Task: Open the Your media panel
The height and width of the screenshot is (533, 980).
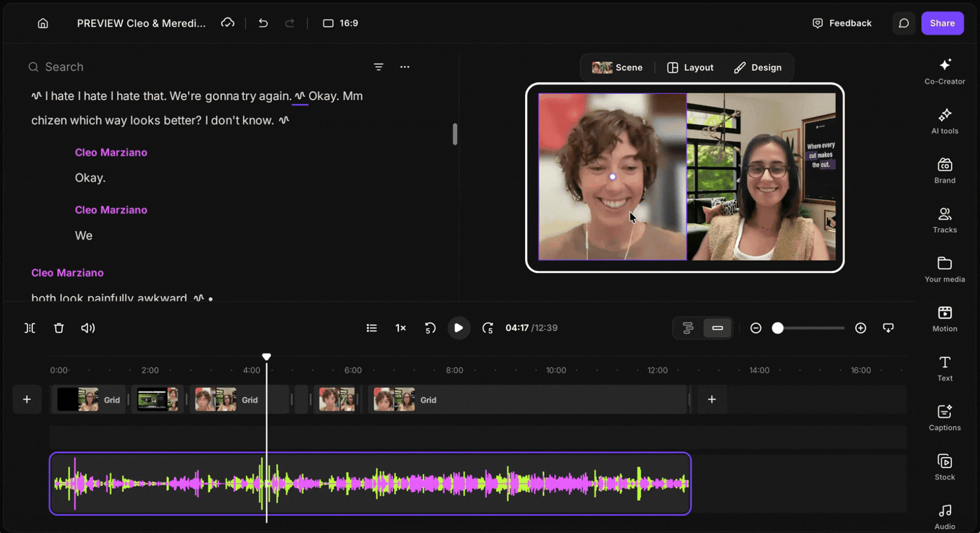Action: [x=945, y=270]
